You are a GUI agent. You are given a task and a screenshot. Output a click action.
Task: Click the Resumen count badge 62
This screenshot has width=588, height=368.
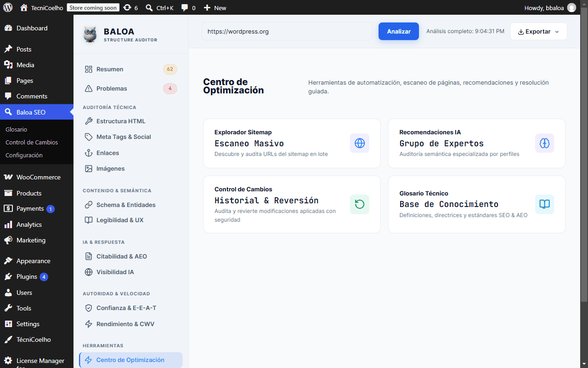click(x=170, y=69)
